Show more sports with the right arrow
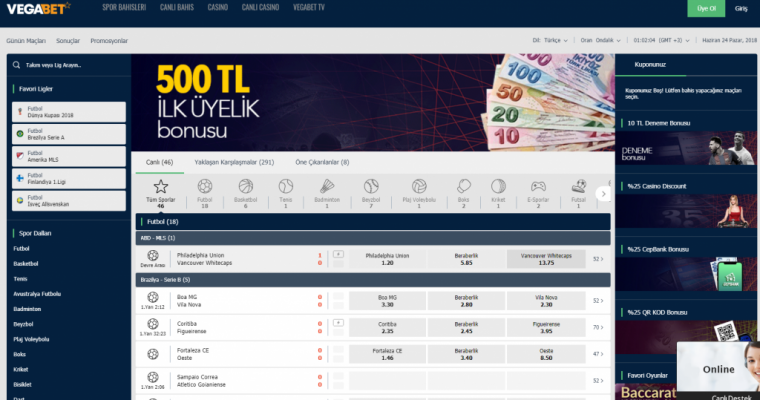 pos(603,194)
